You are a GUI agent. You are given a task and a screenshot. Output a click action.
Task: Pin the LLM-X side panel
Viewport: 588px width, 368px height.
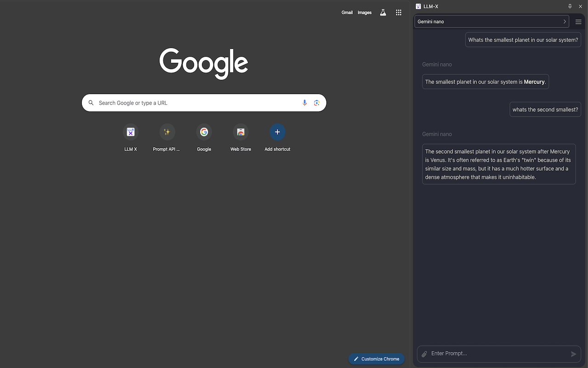point(570,6)
